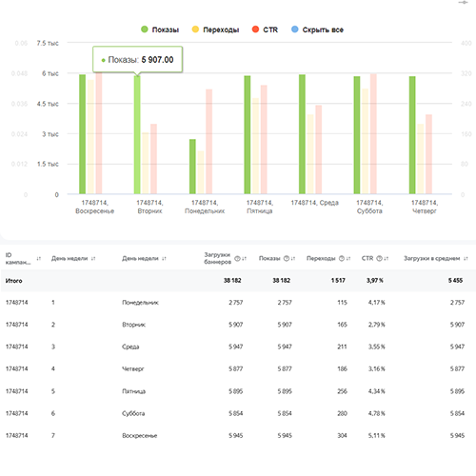The width and height of the screenshot is (476, 476).
Task: Click the Среда cell in the table
Action: 130,347
